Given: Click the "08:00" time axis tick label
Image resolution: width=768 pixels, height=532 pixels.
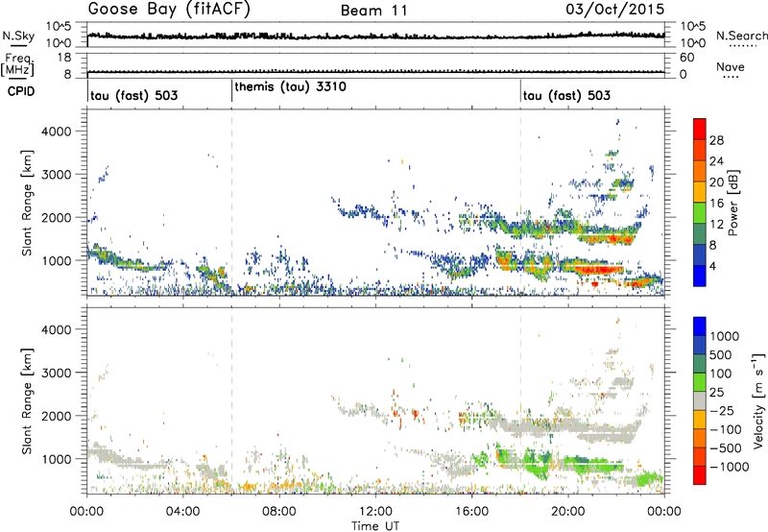Looking at the screenshot, I should click(x=279, y=512).
